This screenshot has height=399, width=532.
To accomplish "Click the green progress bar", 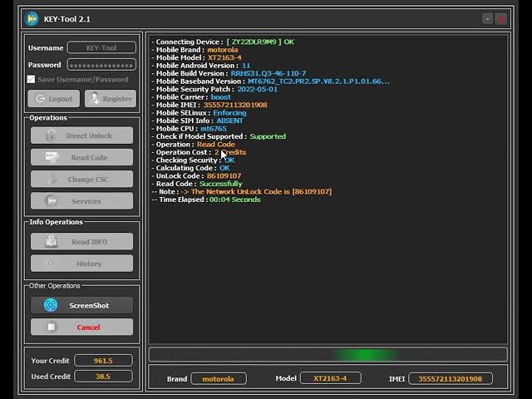I will click(x=328, y=355).
